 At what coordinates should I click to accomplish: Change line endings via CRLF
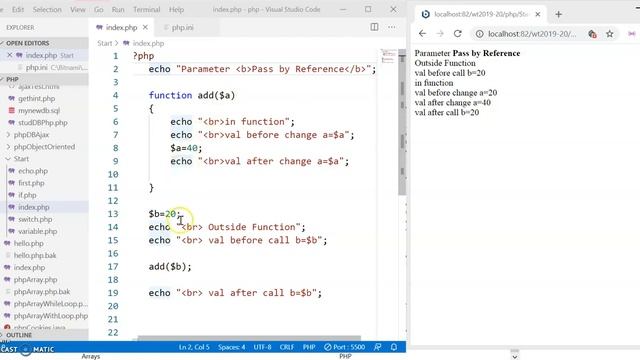(287, 347)
